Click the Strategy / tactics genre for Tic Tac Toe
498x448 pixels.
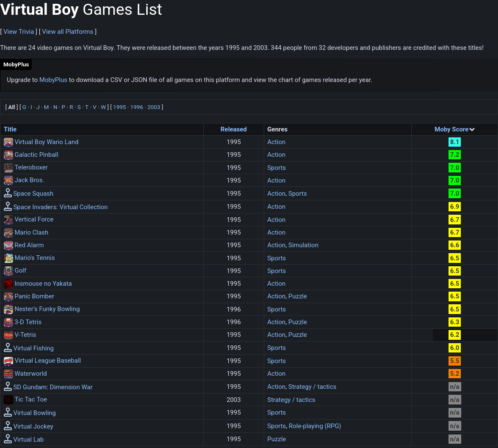[291, 400]
